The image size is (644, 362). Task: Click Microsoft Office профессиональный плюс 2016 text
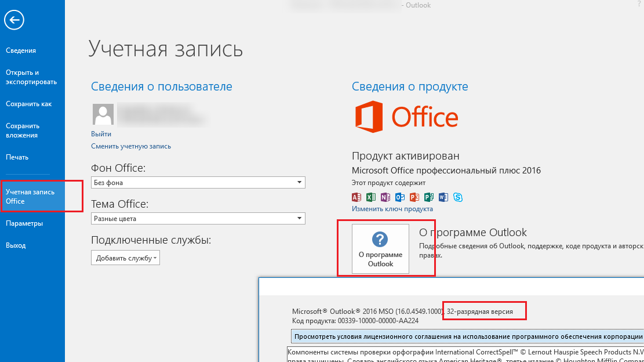(x=446, y=171)
